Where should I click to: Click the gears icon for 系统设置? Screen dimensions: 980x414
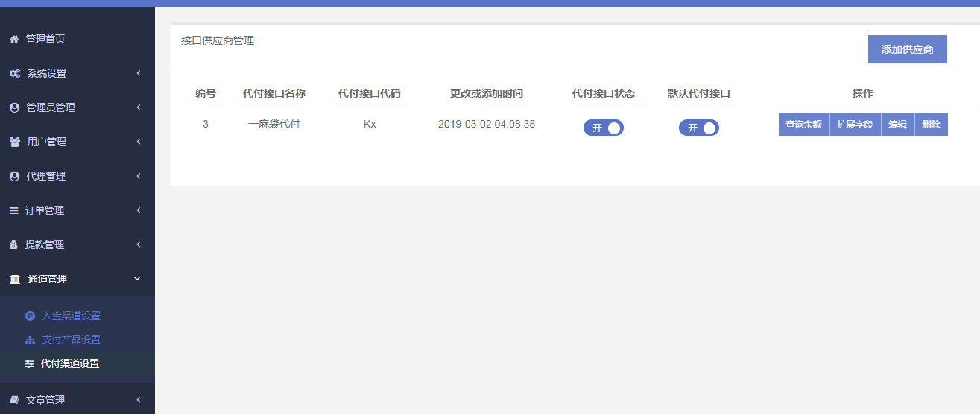pyautogui.click(x=14, y=73)
